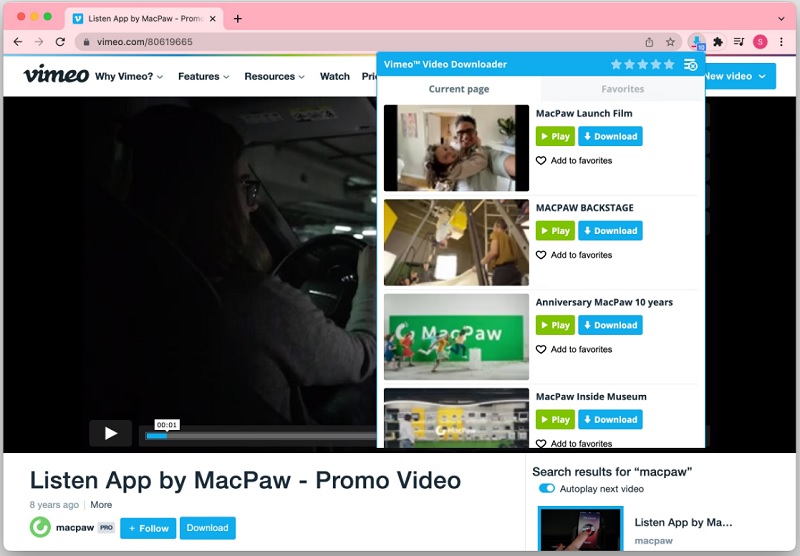Open the media controls icon in the toolbar
800x556 pixels.
click(x=739, y=42)
